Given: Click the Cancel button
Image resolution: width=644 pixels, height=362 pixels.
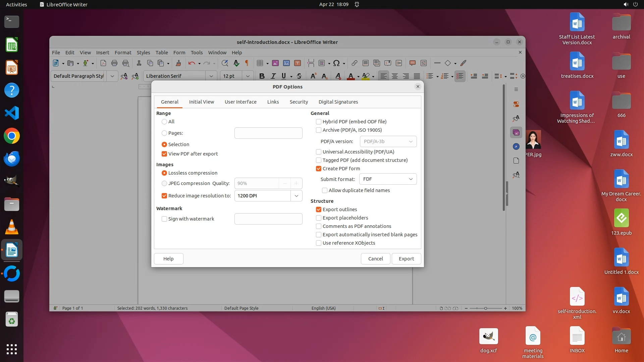Looking at the screenshot, I should (x=375, y=259).
